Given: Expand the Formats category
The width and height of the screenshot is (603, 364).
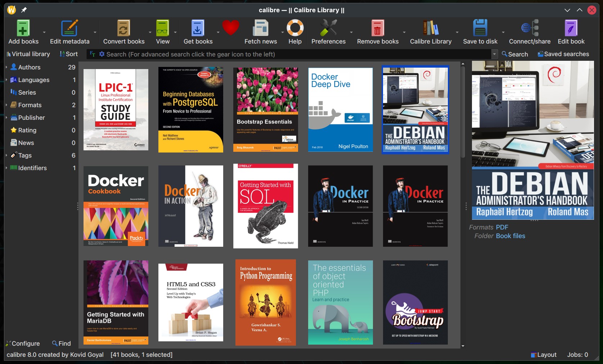Looking at the screenshot, I should [x=6, y=105].
